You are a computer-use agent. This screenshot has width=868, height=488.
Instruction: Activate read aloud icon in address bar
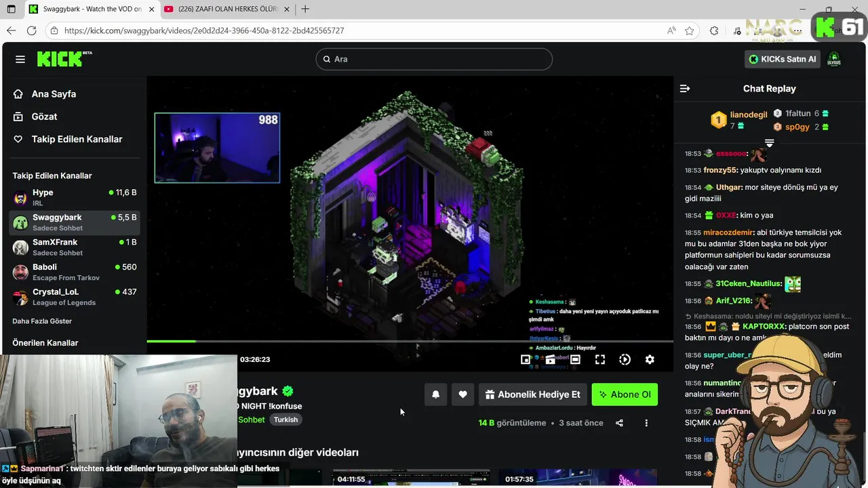[x=671, y=30]
